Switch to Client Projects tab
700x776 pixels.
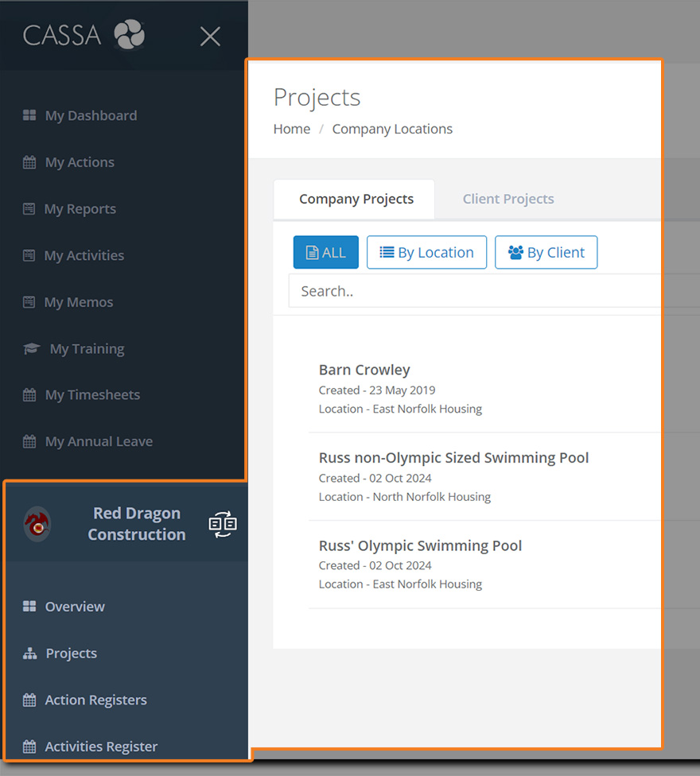coord(508,199)
